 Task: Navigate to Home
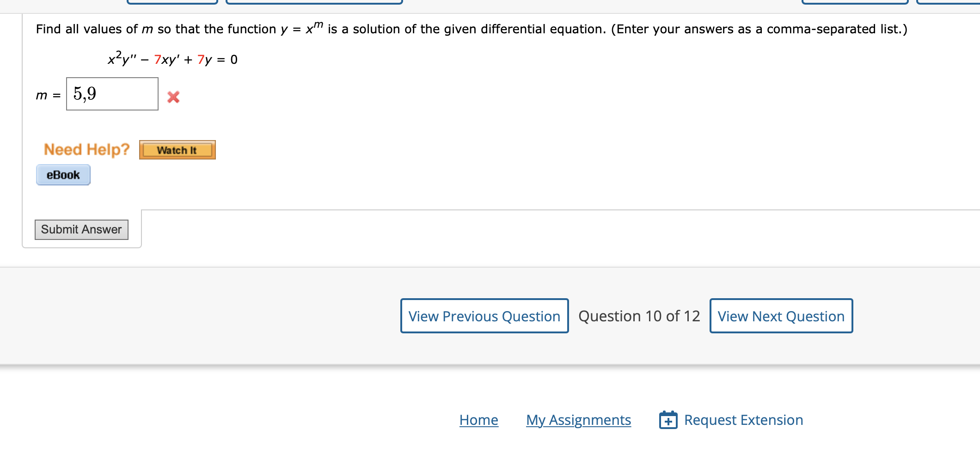tap(478, 420)
